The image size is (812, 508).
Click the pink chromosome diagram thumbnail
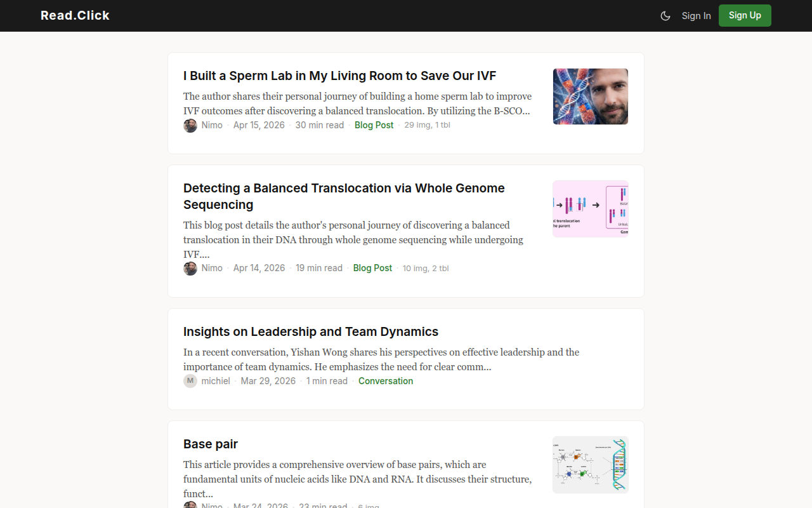(590, 209)
